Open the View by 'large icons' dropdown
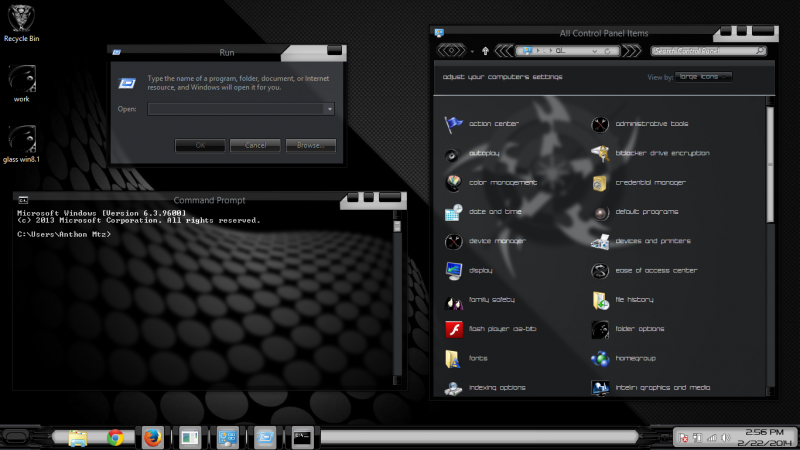The width and height of the screenshot is (800, 450). (703, 77)
